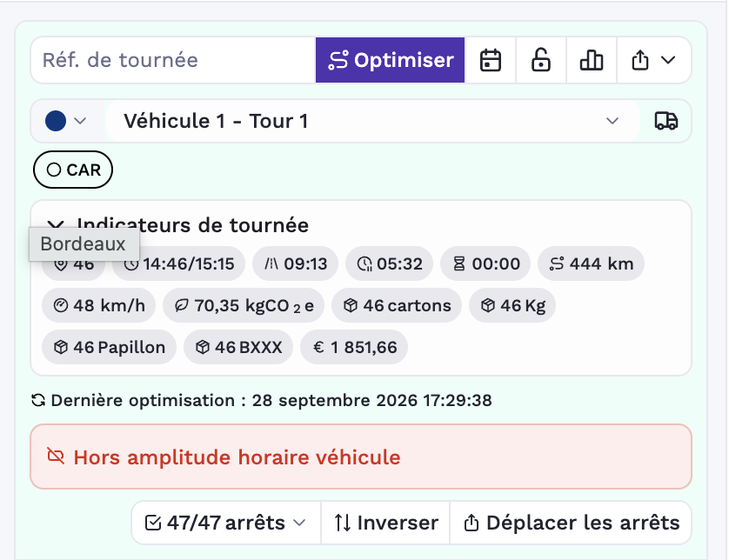Click the Déplacer les arrêts button
729x560 pixels.
pyautogui.click(x=571, y=523)
